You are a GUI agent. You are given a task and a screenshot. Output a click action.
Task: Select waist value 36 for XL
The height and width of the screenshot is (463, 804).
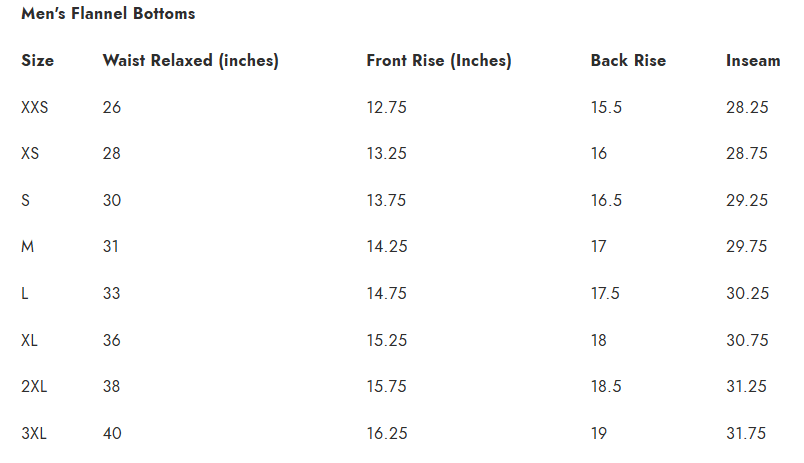pyautogui.click(x=112, y=341)
